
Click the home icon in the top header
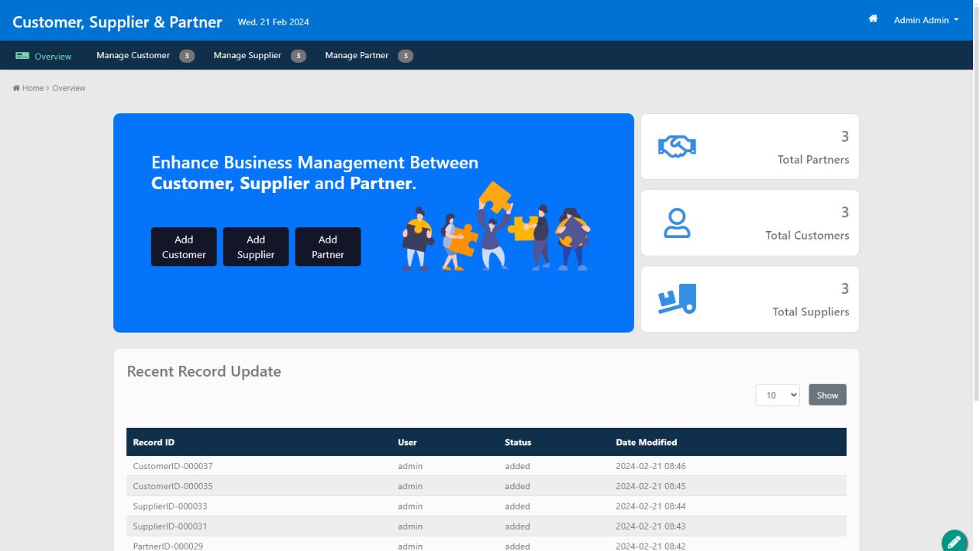[873, 19]
